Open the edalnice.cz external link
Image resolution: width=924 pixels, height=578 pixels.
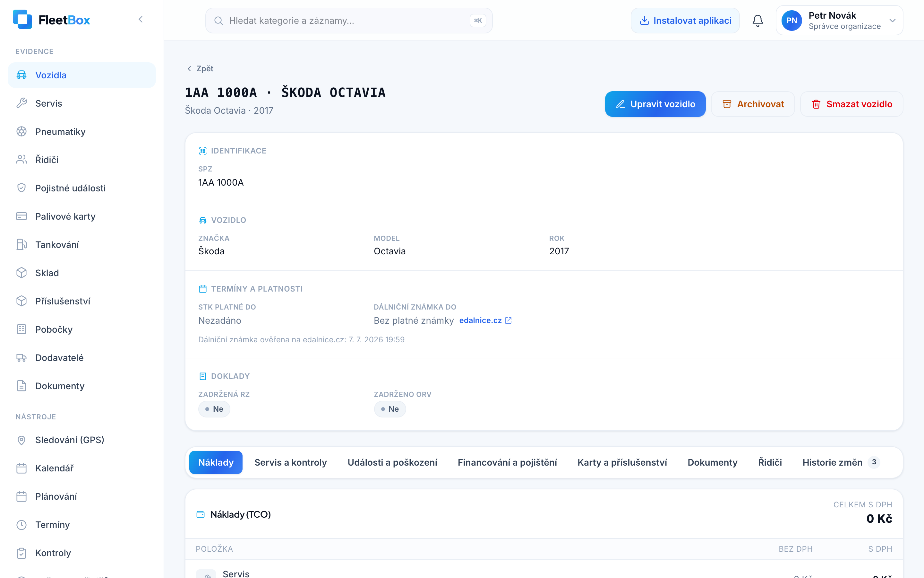[x=485, y=320]
